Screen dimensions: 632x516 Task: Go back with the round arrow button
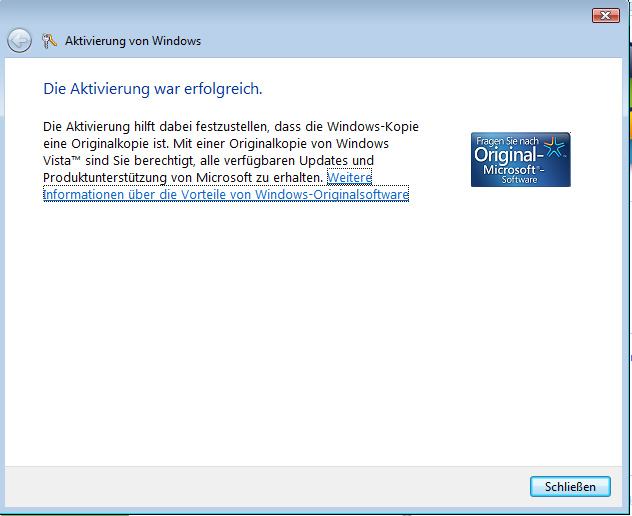[x=19, y=41]
